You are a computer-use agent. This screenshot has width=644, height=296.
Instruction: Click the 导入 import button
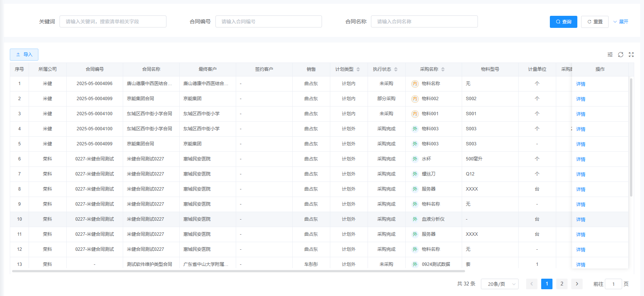[x=24, y=55]
